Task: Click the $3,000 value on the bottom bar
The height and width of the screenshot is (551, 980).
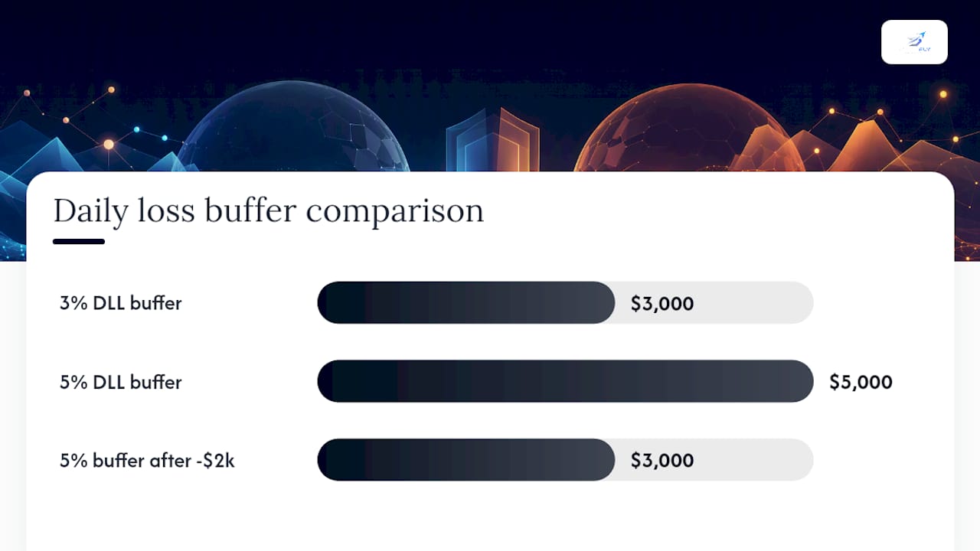Action: click(662, 461)
